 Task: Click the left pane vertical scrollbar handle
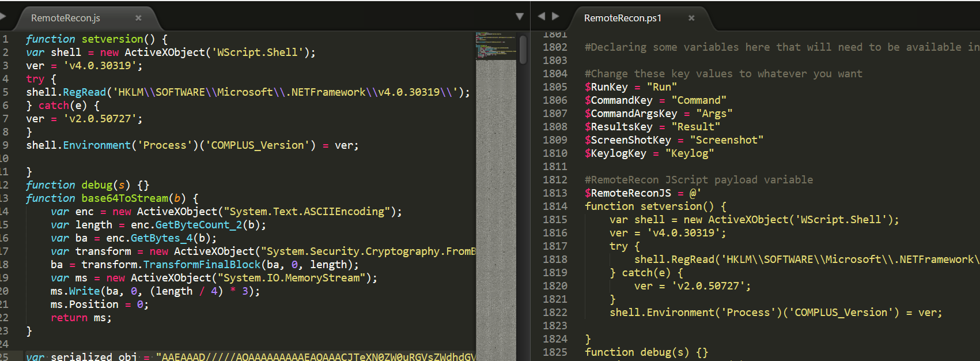click(x=523, y=50)
